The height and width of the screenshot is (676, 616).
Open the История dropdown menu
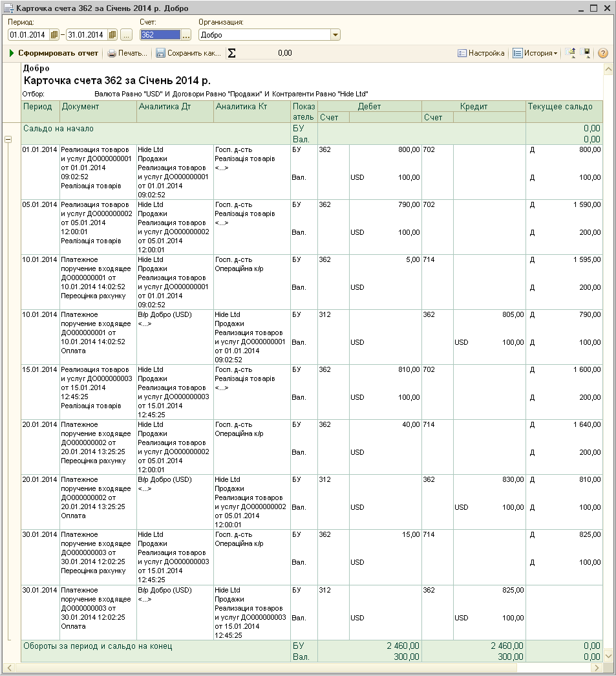pos(535,53)
